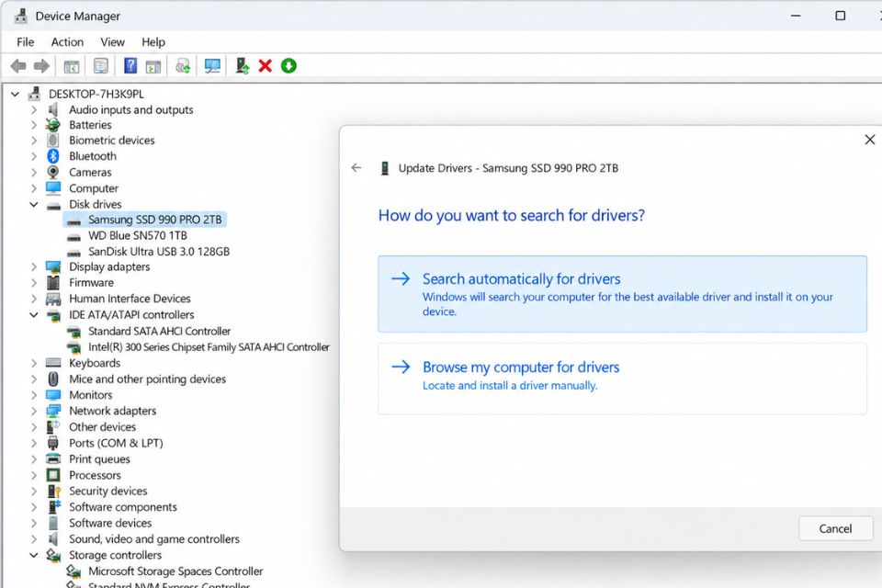Viewport: 882px width, 588px height.
Task: Click the Biometric devices fingerprint icon
Action: (53, 140)
